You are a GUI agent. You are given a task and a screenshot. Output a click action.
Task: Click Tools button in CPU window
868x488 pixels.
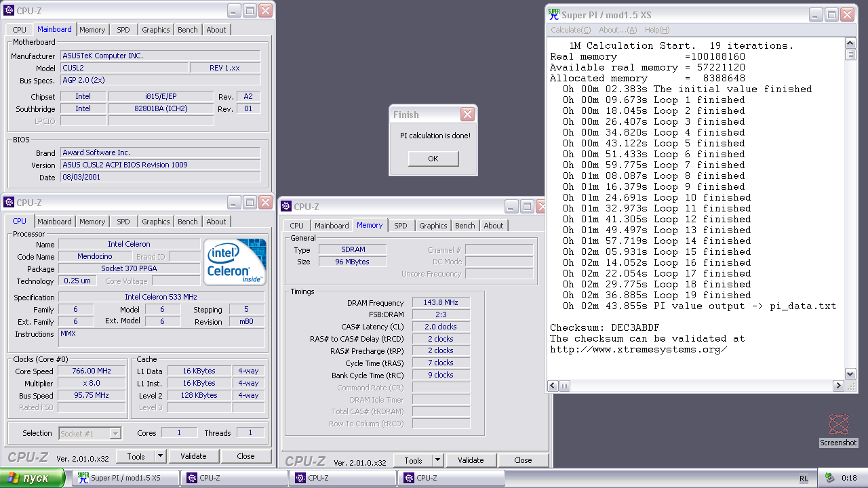(136, 456)
